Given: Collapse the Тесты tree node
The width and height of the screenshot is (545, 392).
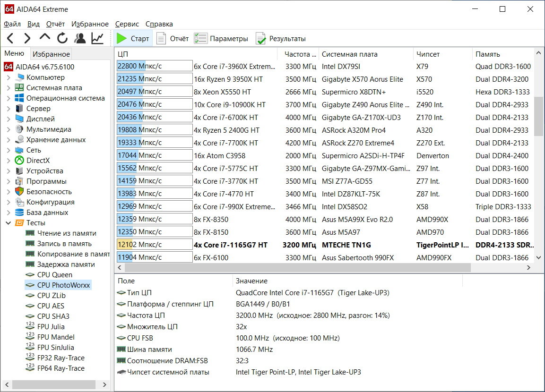Looking at the screenshot, I should [x=9, y=223].
